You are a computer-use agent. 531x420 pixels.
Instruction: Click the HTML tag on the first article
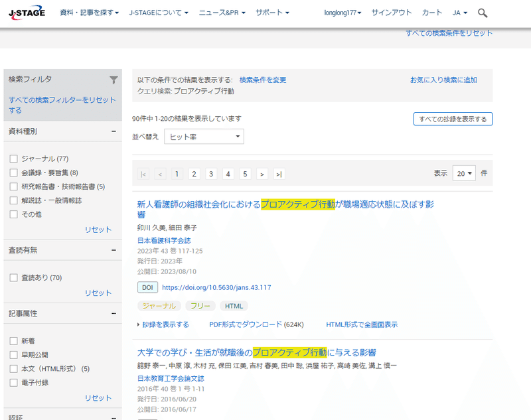pyautogui.click(x=233, y=305)
